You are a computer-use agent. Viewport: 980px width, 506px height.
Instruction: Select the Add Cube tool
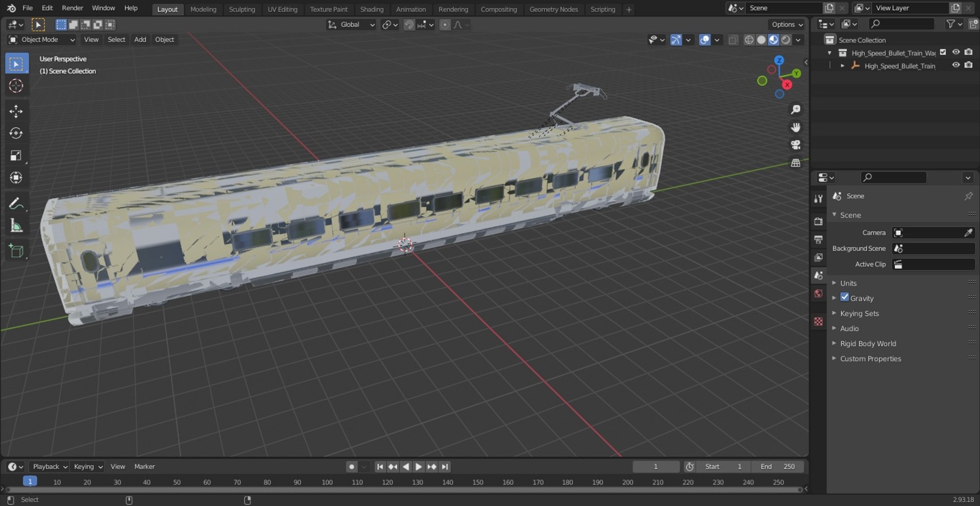click(x=16, y=251)
